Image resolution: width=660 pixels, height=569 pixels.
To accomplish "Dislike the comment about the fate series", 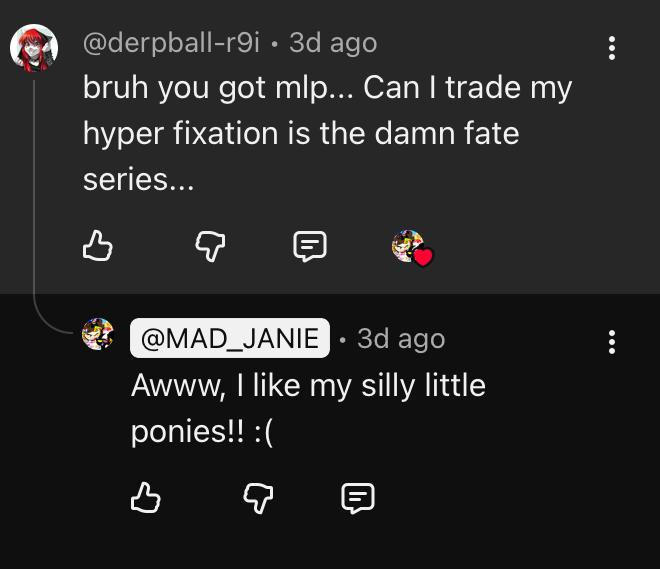I will tap(209, 245).
